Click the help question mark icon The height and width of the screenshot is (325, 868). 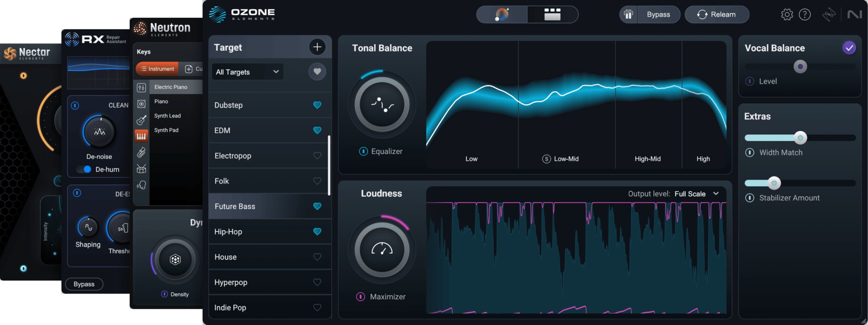click(805, 14)
